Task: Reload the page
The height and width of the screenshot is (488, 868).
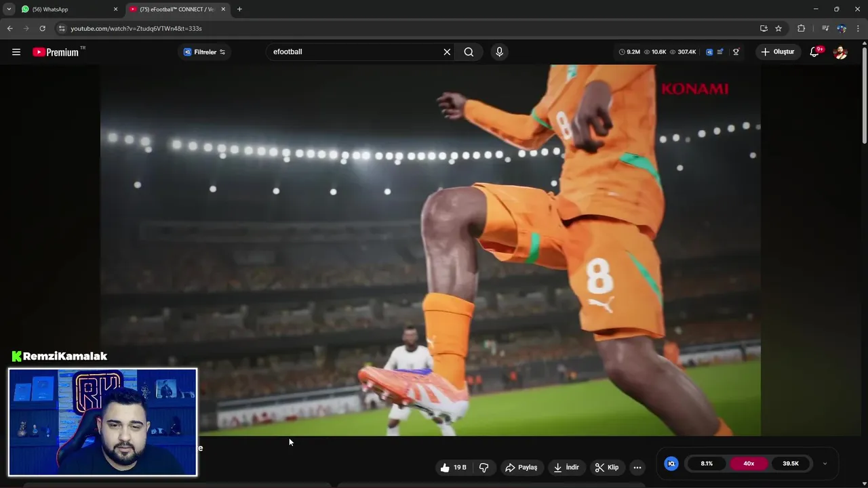Action: click(42, 28)
